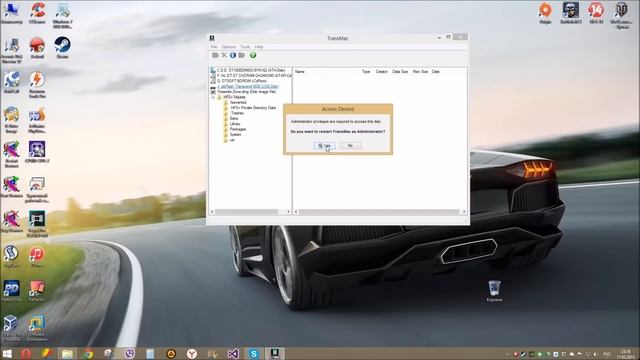This screenshot has height=360, width=640.
Task: Click the TransMac taskbar button
Action: click(274, 353)
